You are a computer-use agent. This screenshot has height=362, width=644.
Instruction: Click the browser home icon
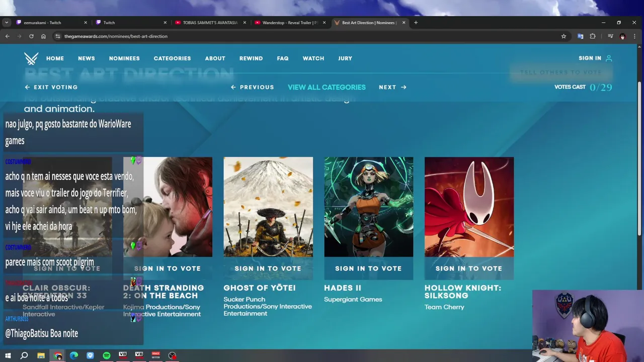(x=43, y=36)
